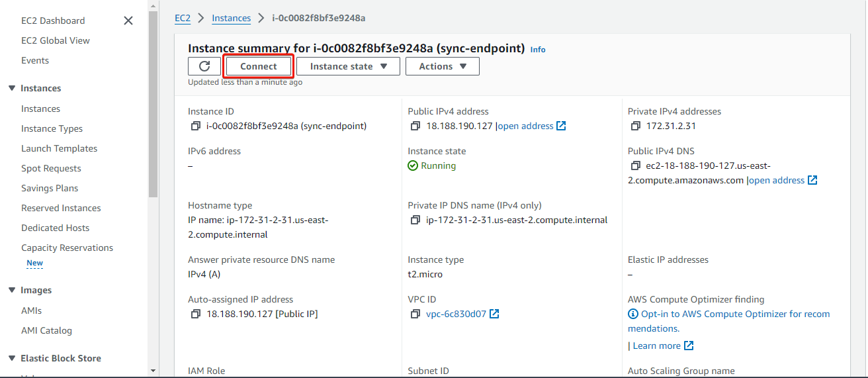Click 'Updated less than a minute ago' text
868x378 pixels.
click(245, 82)
